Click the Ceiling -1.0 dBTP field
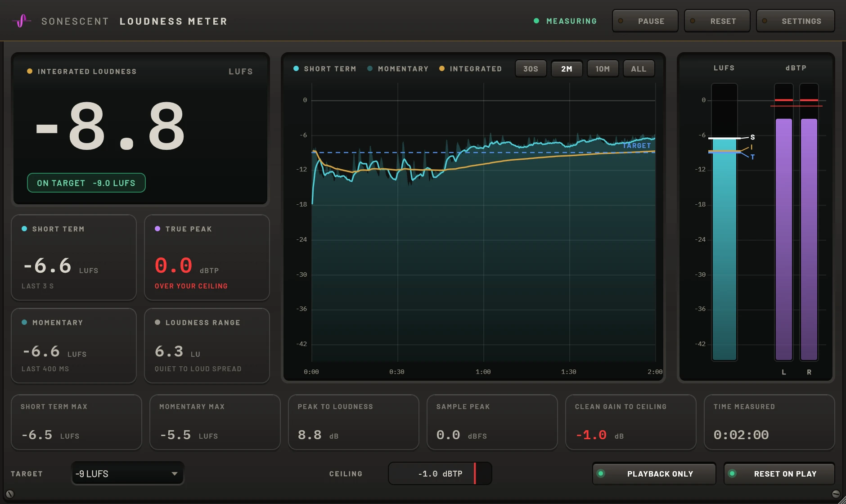846x504 pixels. [x=440, y=474]
